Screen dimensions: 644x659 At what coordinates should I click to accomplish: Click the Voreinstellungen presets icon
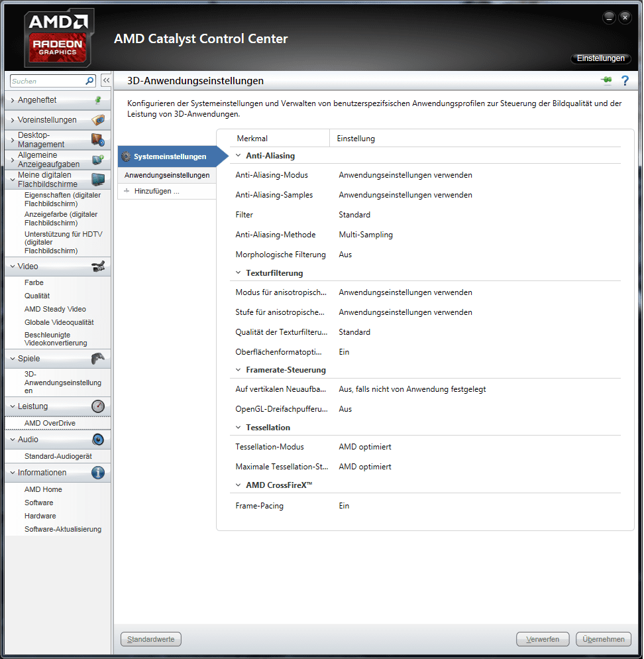click(98, 120)
